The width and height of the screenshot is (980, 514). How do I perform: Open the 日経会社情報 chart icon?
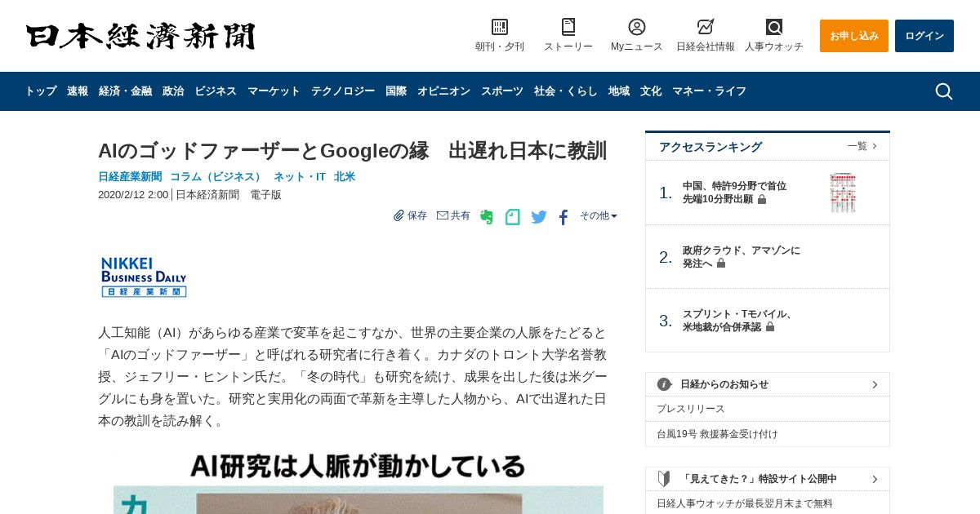click(x=706, y=27)
